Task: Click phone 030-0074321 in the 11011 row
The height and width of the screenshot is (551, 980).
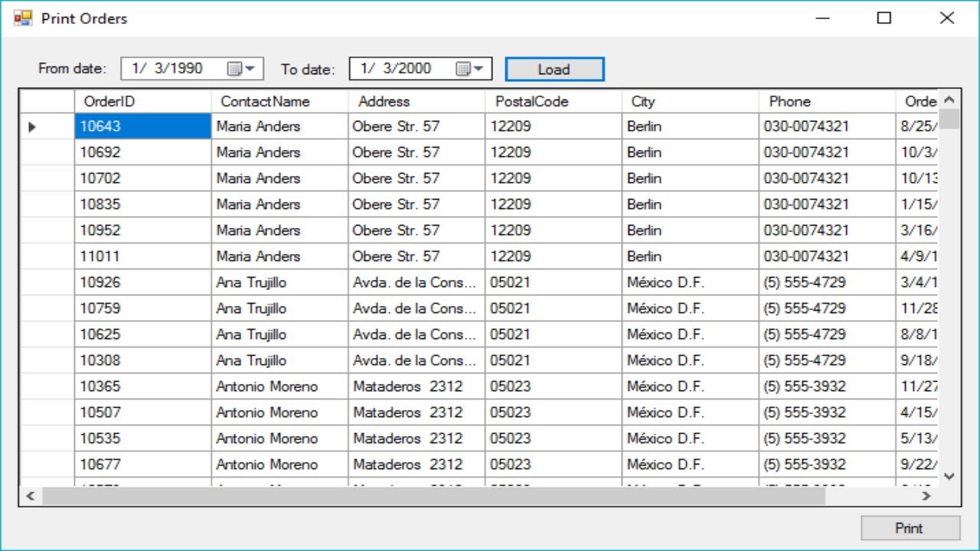Action: (x=828, y=256)
